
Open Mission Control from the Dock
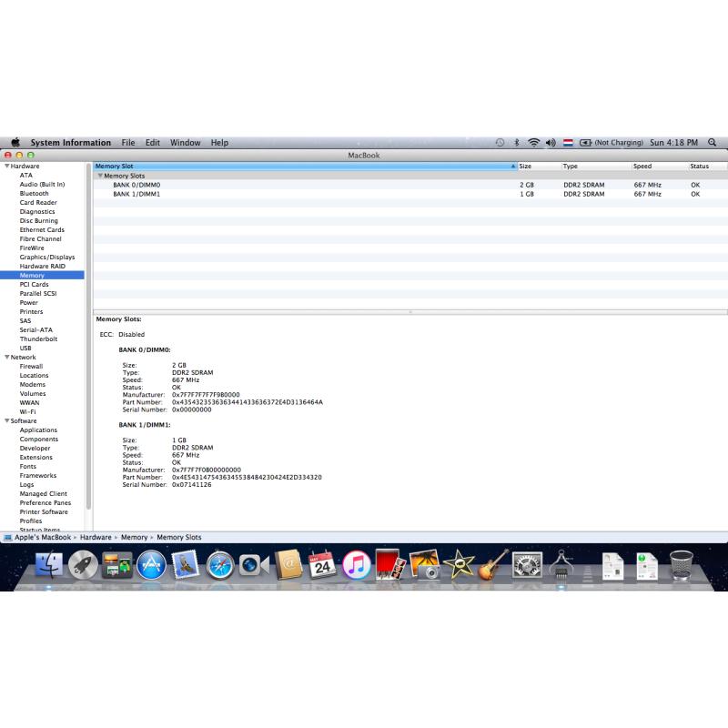[x=117, y=565]
